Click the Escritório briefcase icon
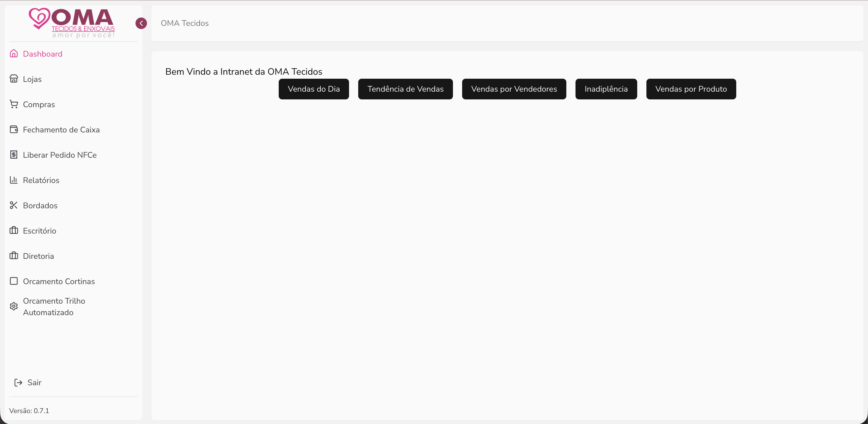868x424 pixels. [14, 231]
